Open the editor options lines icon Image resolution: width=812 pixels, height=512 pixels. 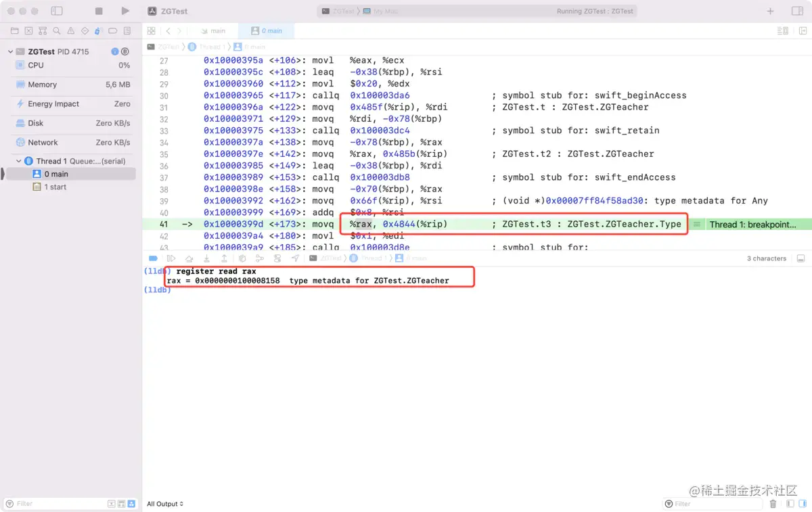(783, 31)
